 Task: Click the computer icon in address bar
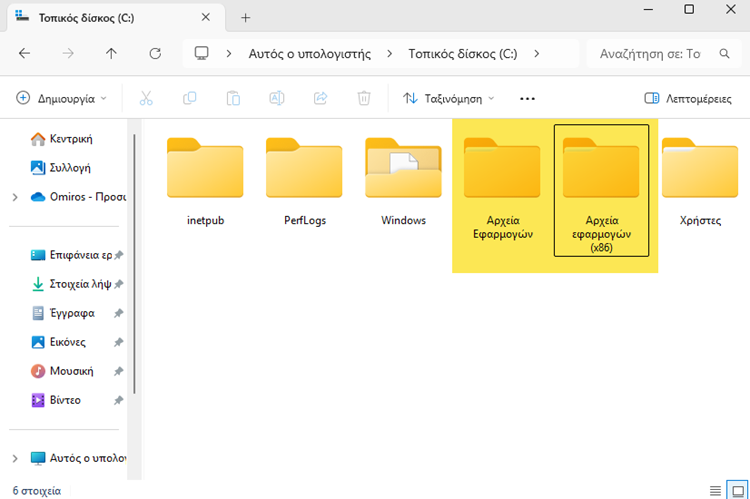click(201, 53)
